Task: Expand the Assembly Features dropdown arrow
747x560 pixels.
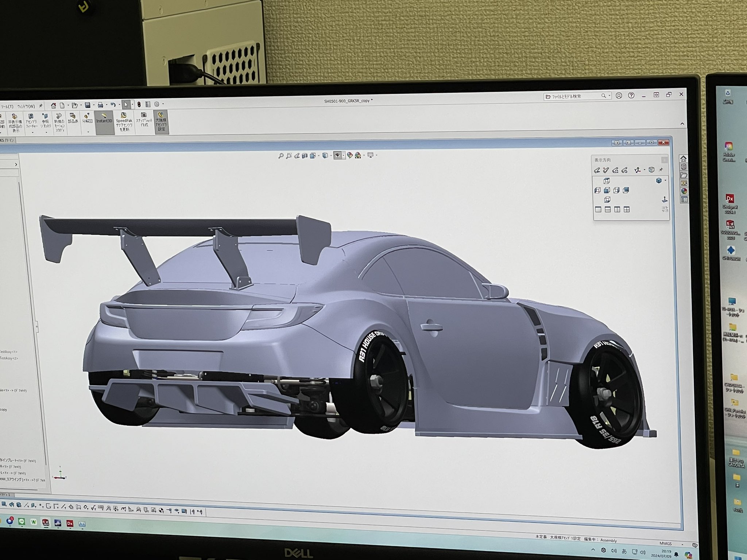Action: click(x=32, y=133)
